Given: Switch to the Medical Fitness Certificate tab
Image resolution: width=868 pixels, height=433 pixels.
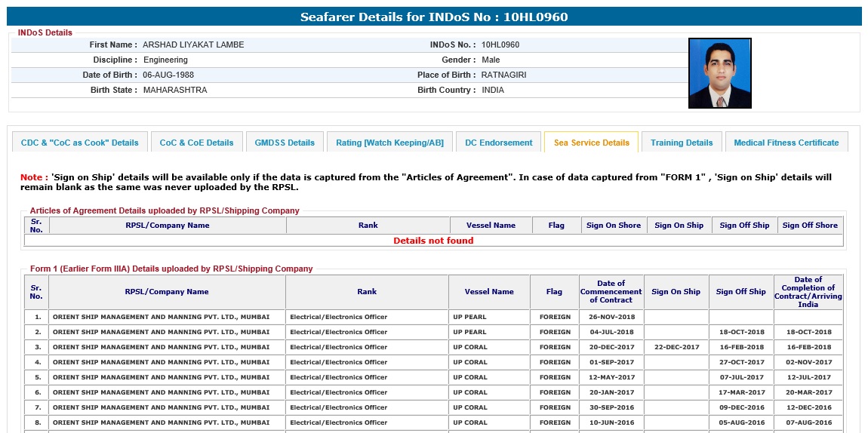Looking at the screenshot, I should pyautogui.click(x=786, y=143).
